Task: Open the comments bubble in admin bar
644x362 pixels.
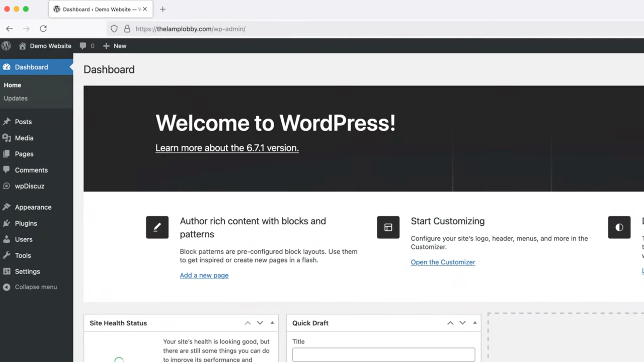Action: point(83,46)
